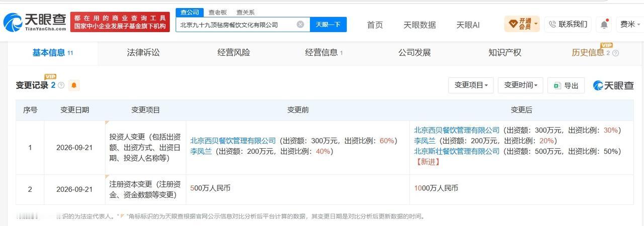The width and height of the screenshot is (644, 226).
Task: Select the 查老板 search tab
Action: pos(218,13)
